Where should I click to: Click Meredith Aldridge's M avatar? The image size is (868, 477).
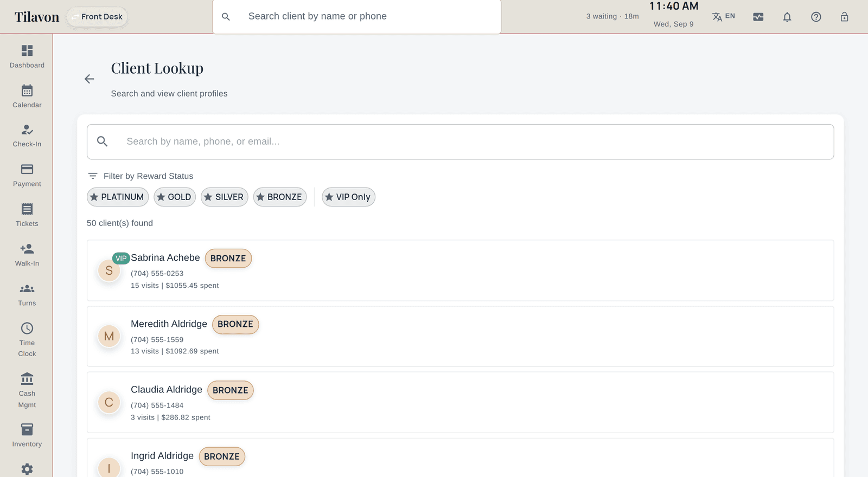point(109,336)
